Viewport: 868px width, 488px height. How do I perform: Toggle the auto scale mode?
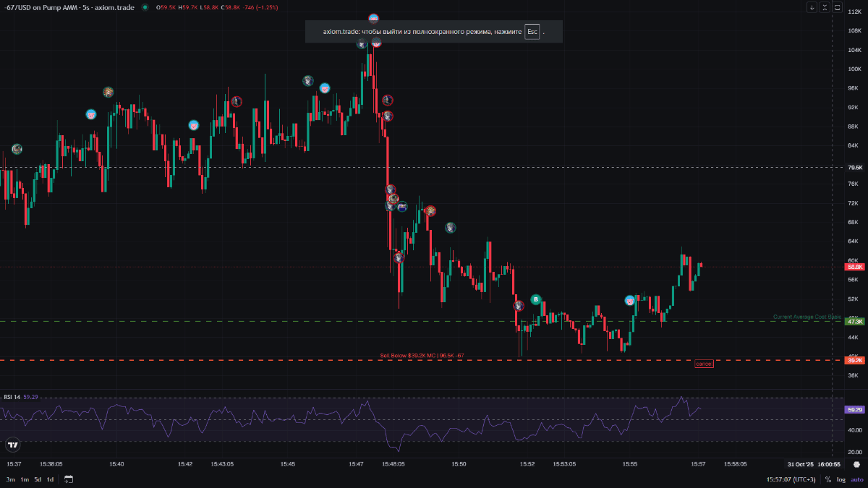tap(856, 479)
